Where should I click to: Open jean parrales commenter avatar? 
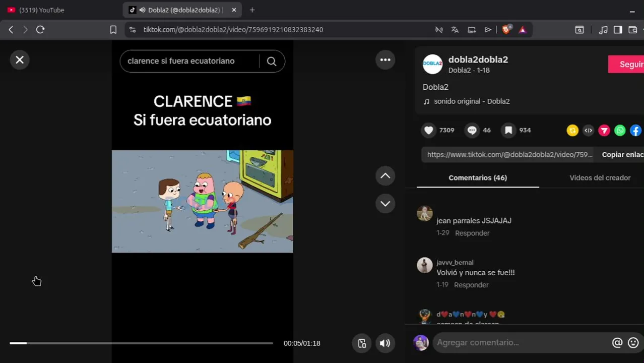[425, 213]
